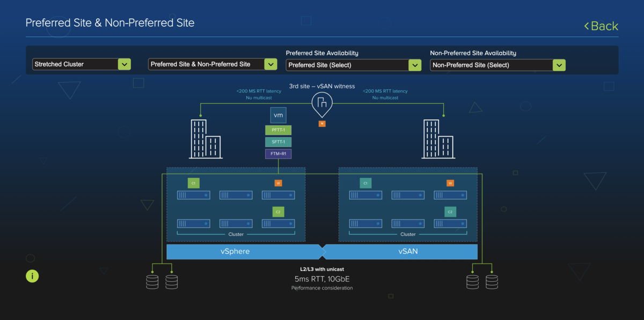Click the "Preferred Site Availability" label

[x=322, y=53]
